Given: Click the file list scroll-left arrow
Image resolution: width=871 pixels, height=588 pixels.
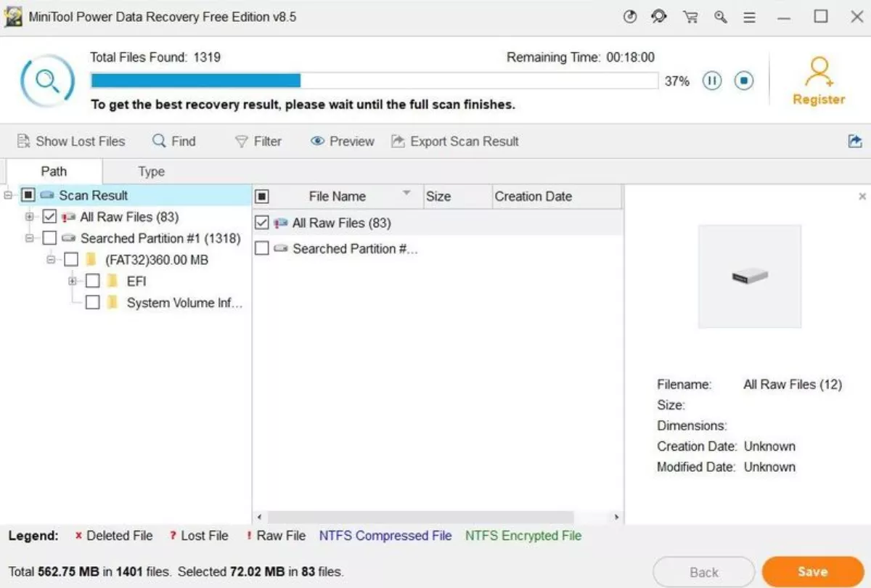Looking at the screenshot, I should point(260,518).
